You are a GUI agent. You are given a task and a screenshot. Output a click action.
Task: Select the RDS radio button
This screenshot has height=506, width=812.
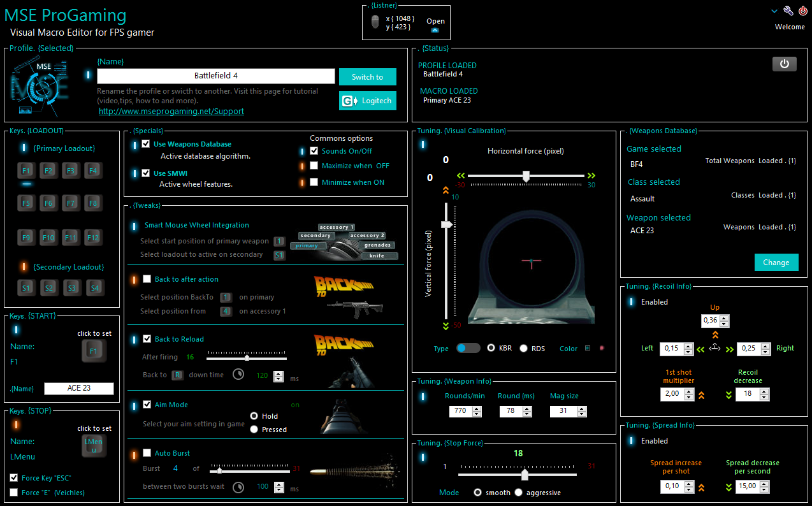coord(524,348)
